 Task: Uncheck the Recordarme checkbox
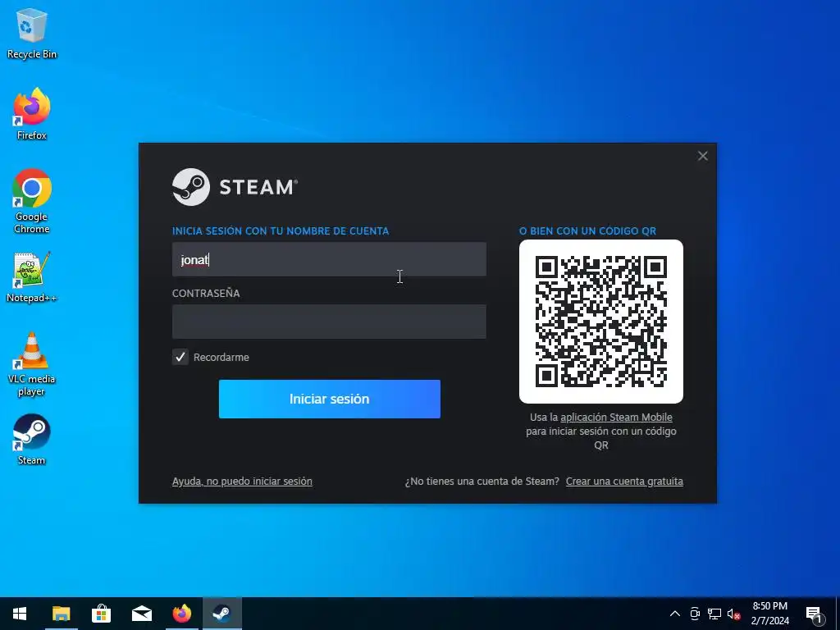(180, 357)
